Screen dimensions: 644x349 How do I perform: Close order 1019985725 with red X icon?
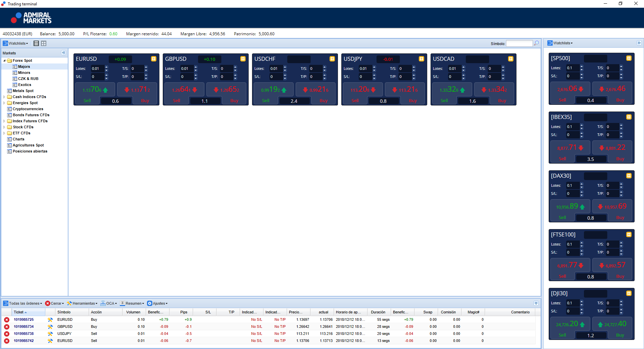coord(7,320)
